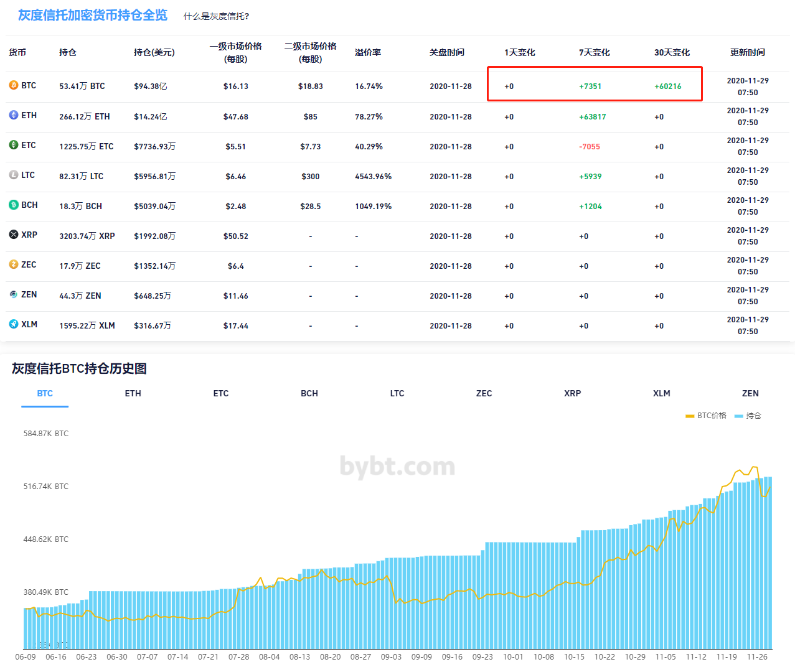Viewport: 795px width, 672px height.
Task: Select the LTC history chart tab
Action: click(x=397, y=393)
